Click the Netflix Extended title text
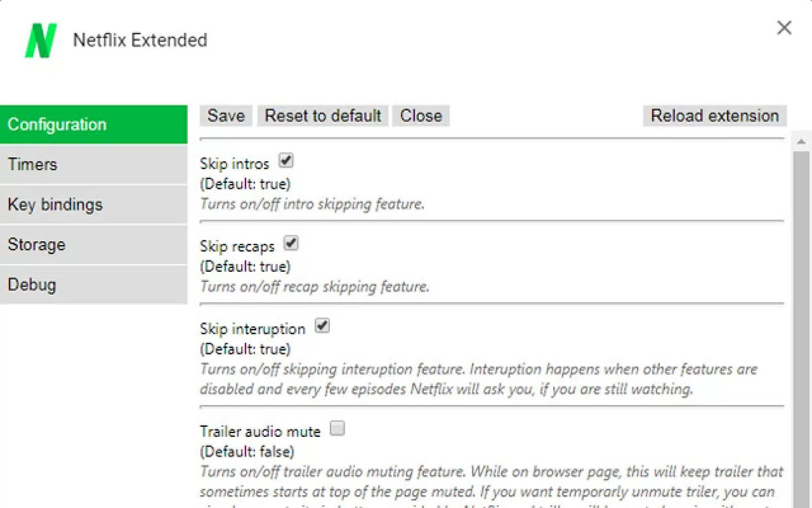Image resolution: width=812 pixels, height=508 pixels. [141, 40]
